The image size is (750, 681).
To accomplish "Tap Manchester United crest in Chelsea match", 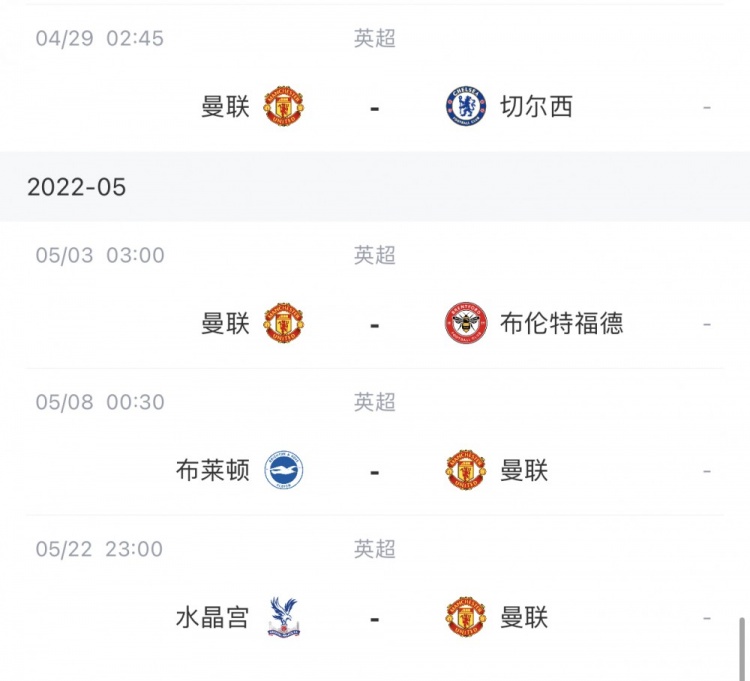I will click(284, 106).
